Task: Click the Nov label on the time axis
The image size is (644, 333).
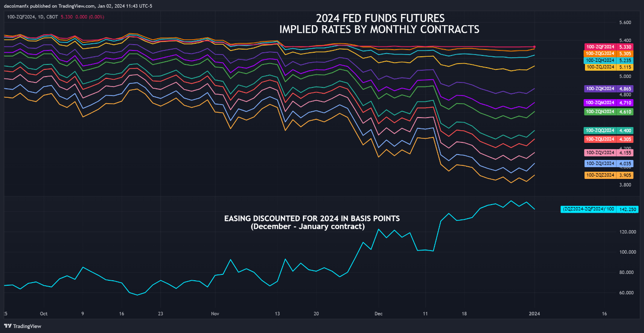Action: tap(215, 313)
